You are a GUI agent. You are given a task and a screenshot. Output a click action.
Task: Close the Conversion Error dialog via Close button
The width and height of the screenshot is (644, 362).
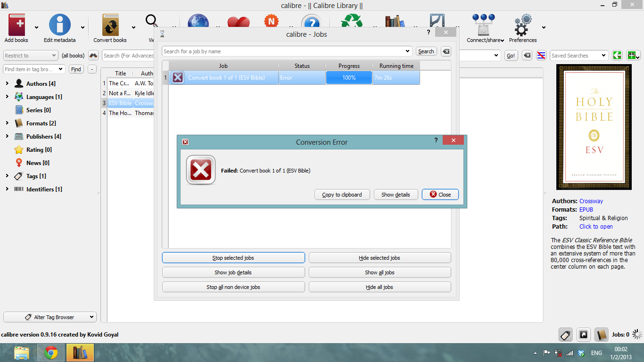[440, 195]
